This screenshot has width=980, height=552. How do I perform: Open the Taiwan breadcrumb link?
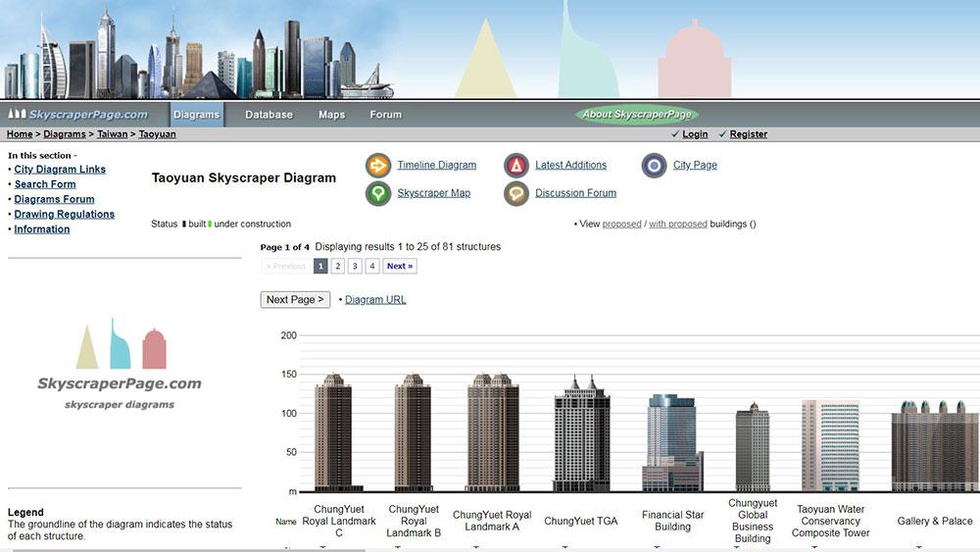(x=113, y=133)
